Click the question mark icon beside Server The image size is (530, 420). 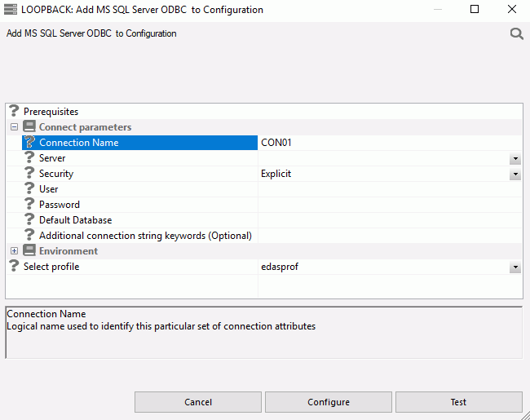pos(29,157)
